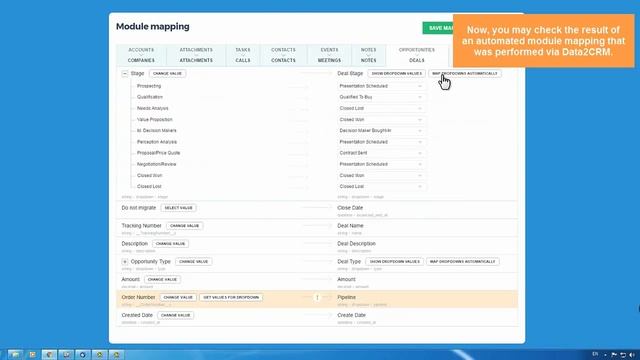The width and height of the screenshot is (640, 360).
Task: Click the Perception Analysis stage value
Action: [x=157, y=142]
